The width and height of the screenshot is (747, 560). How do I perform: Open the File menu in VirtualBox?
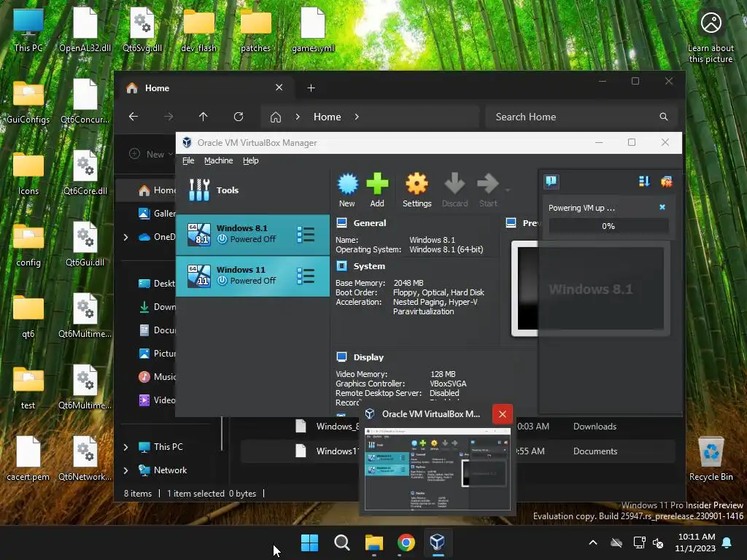188,160
